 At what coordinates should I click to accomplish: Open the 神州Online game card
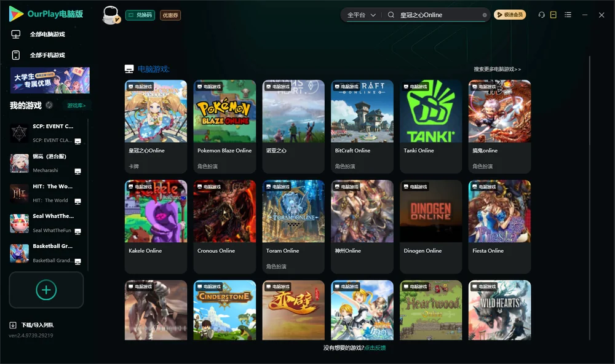(x=362, y=226)
